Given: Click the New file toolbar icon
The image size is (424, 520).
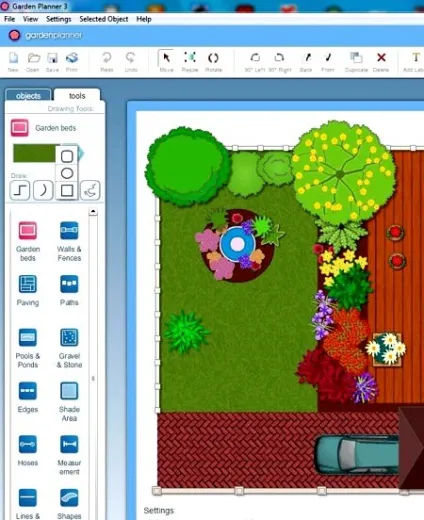Looking at the screenshot, I should (13, 58).
